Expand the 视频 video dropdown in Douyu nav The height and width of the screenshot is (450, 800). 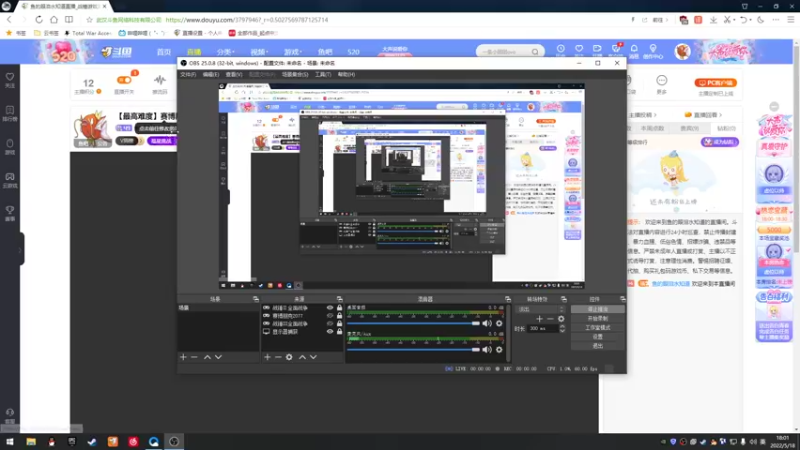point(259,52)
